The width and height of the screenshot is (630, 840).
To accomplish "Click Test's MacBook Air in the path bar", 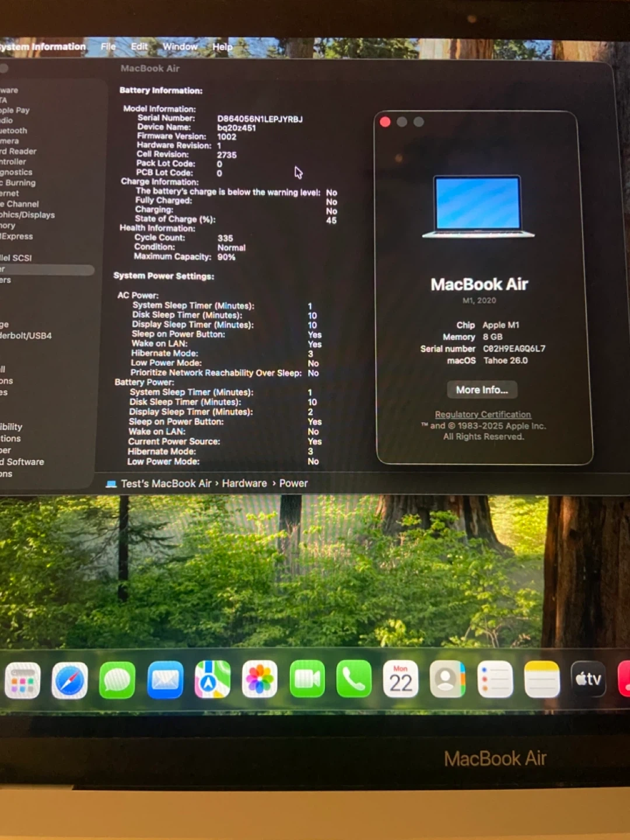I will 166,484.
